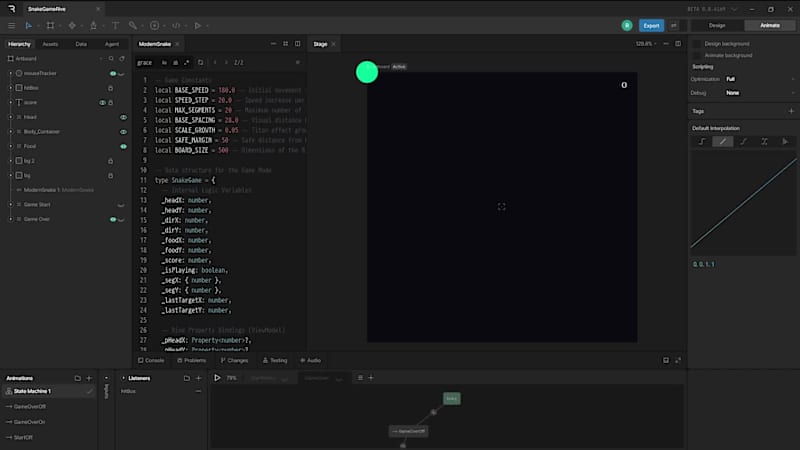Open the Changes tab
Viewport: 800px width, 450px height.
(x=234, y=360)
